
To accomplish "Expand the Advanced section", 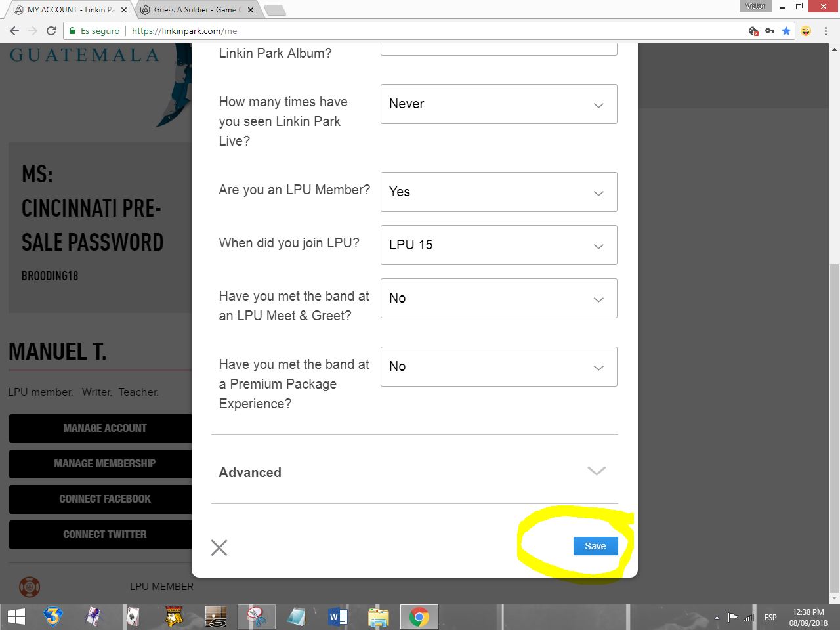I will (x=415, y=472).
